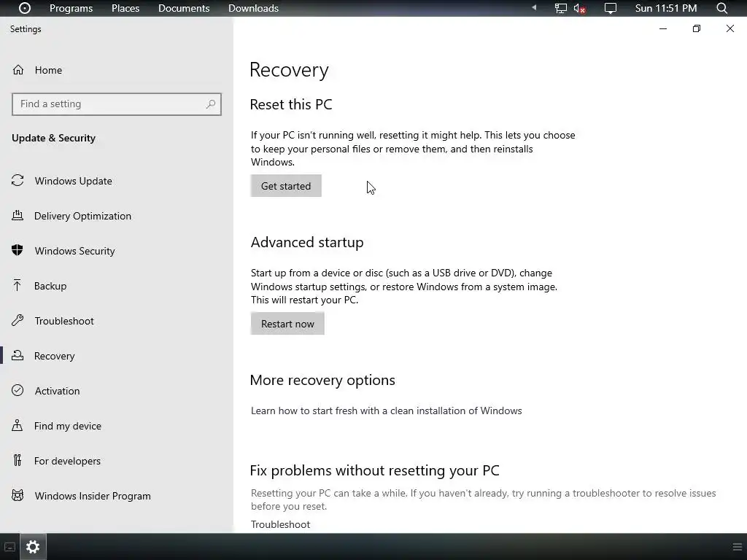This screenshot has width=747, height=560.
Task: Select the Windows Insider Program cat icon
Action: (18, 495)
